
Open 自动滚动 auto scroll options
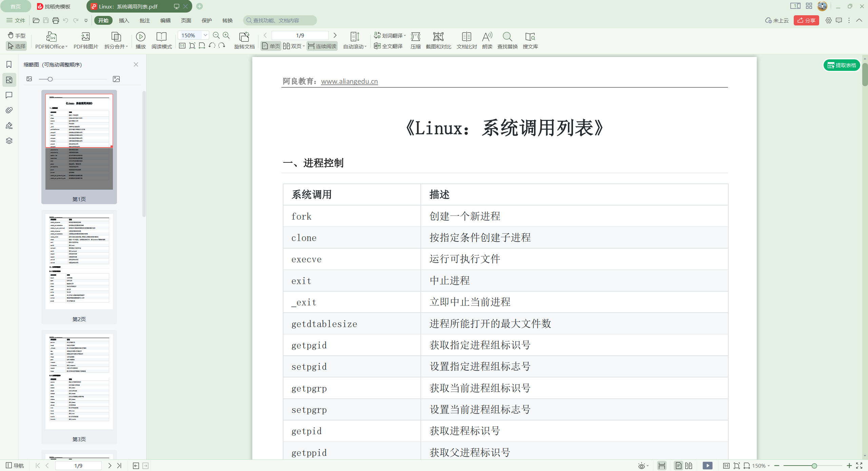point(355,40)
